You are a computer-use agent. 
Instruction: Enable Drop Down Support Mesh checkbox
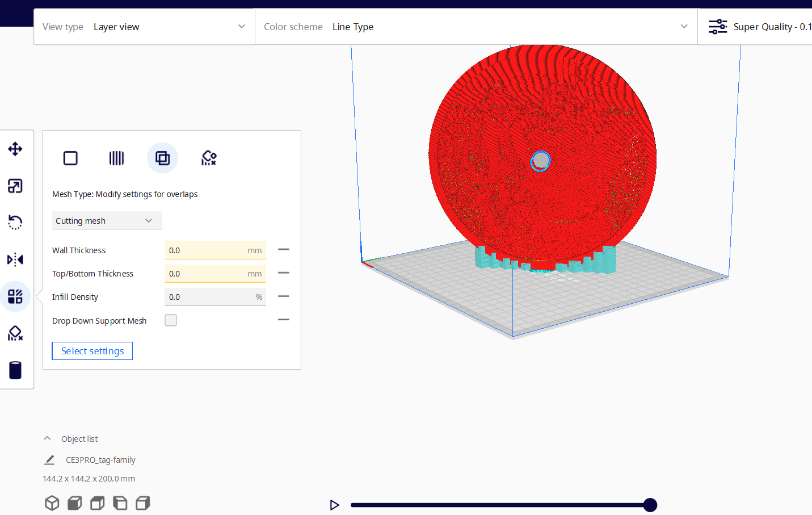(171, 320)
